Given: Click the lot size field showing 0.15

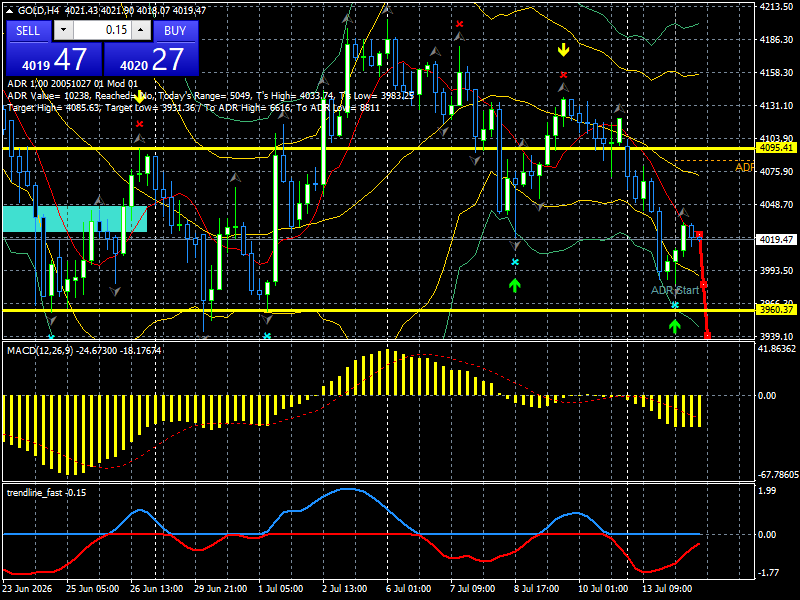Looking at the screenshot, I should click(x=102, y=30).
